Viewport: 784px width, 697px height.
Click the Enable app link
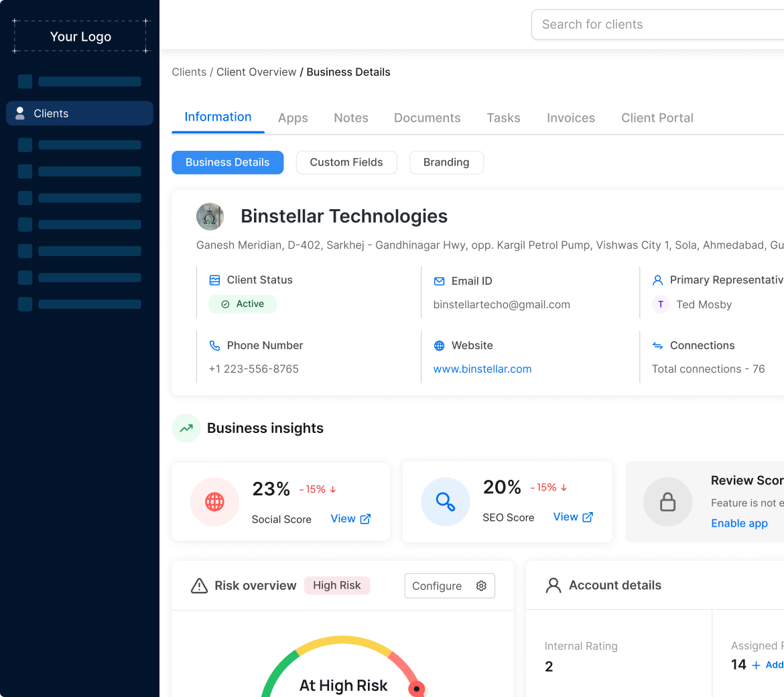(x=740, y=523)
